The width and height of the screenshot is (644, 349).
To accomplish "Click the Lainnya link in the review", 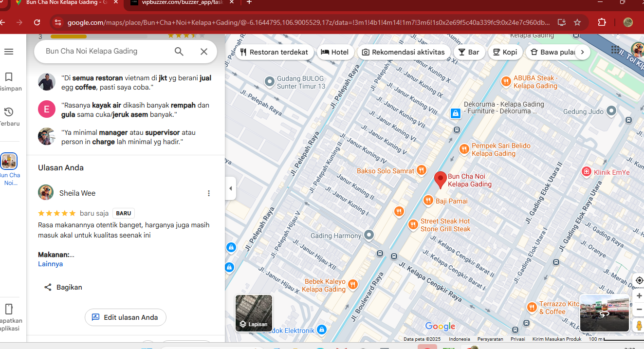I will tap(51, 264).
